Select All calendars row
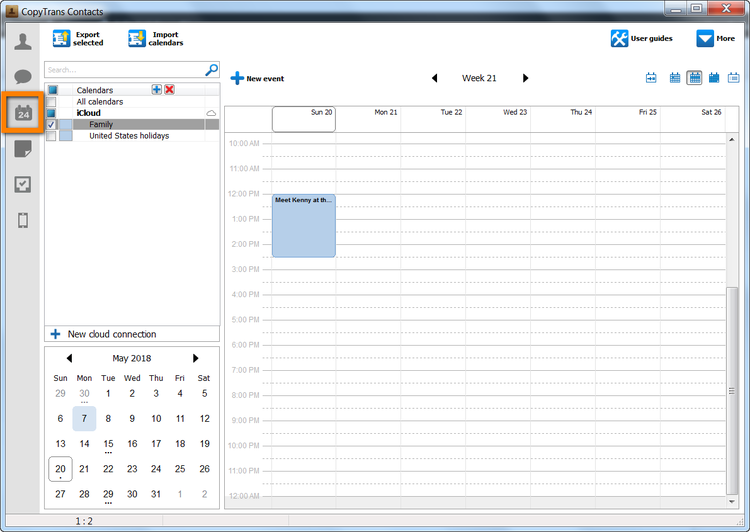 tap(132, 102)
